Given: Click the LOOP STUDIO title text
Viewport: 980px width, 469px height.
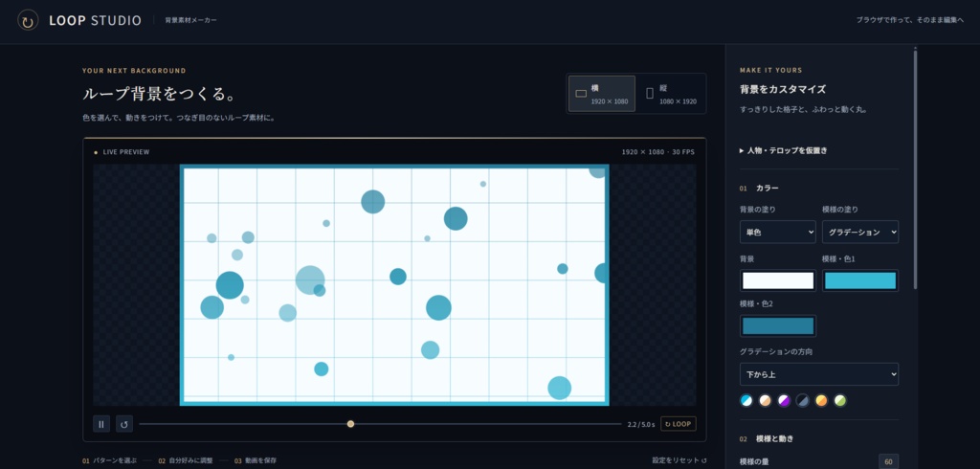Looking at the screenshot, I should pyautogui.click(x=95, y=21).
